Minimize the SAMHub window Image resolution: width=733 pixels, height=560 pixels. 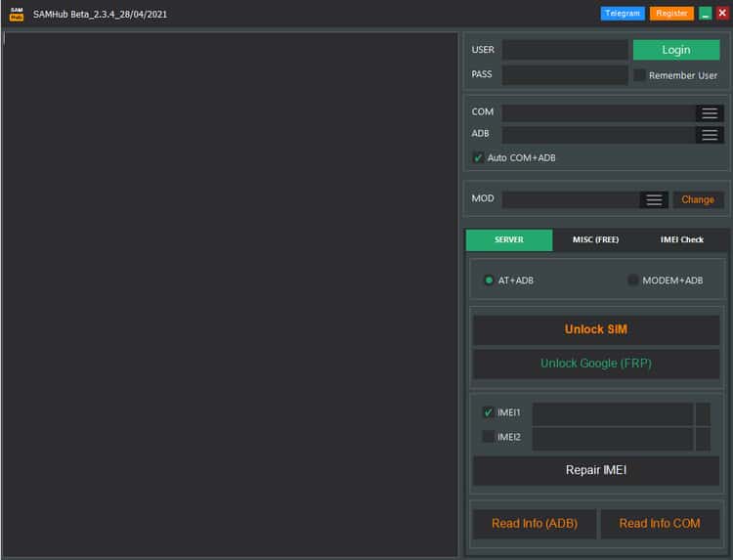click(x=705, y=14)
